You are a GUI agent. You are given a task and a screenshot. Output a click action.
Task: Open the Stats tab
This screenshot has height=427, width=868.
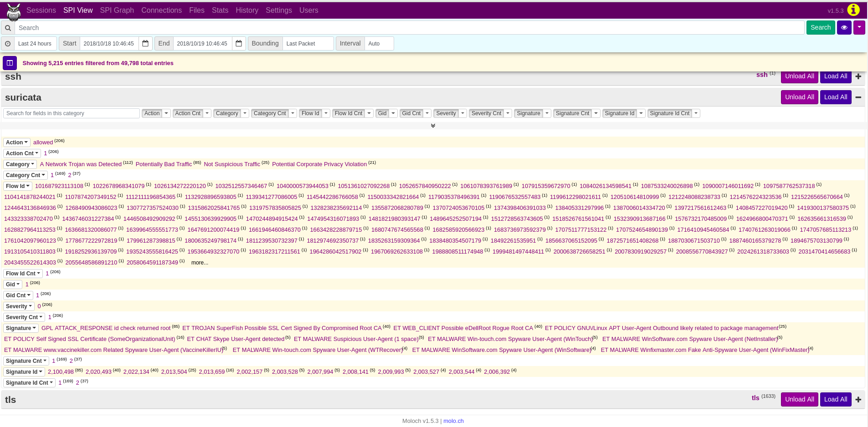coord(220,10)
